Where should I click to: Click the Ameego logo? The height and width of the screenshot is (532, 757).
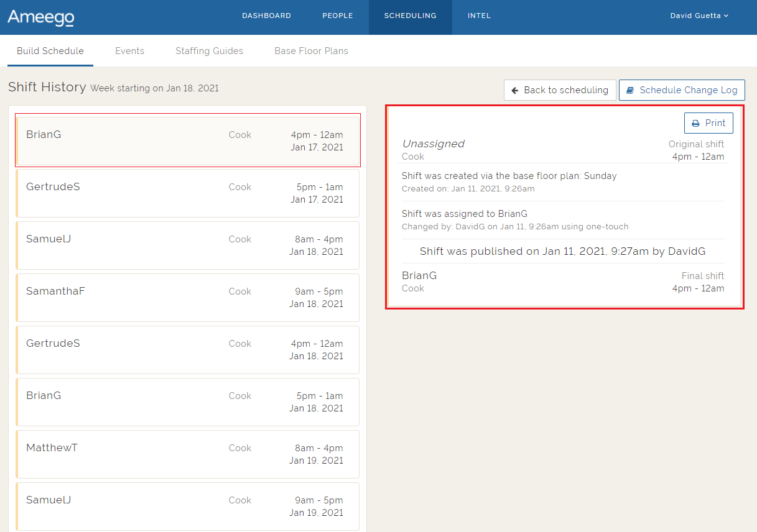[41, 17]
